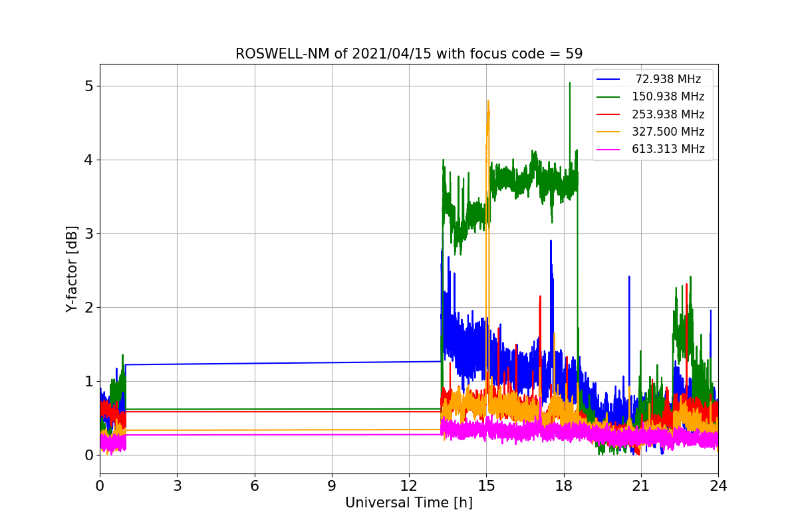Click the blue 72.938 MHz spike near 20.5h
Image resolution: width=798 pixels, height=532 pixels.
coord(628,277)
